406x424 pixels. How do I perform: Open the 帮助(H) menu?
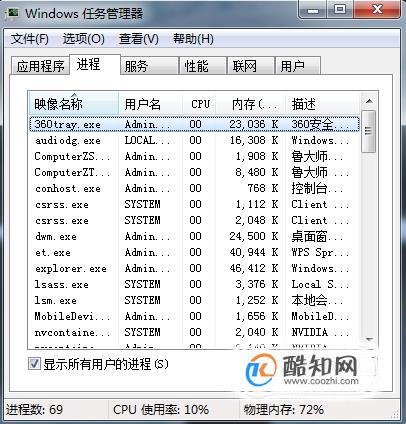click(193, 39)
